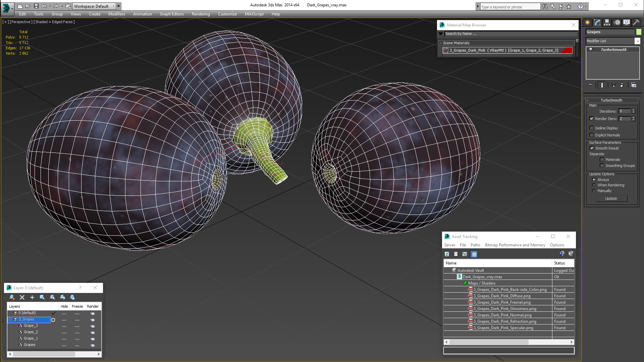
Task: Enable the Isoline Display checkbox
Action: point(592,128)
